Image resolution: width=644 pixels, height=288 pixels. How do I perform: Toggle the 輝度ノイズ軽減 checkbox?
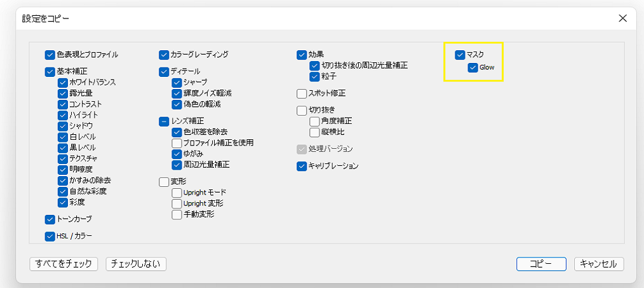coord(177,93)
